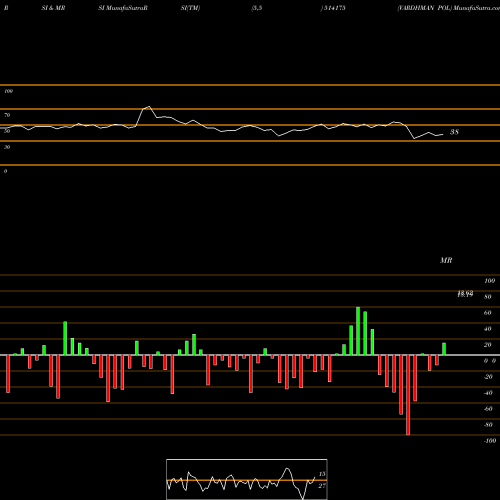Click the 30 level label on the RSI axis

[7, 147]
